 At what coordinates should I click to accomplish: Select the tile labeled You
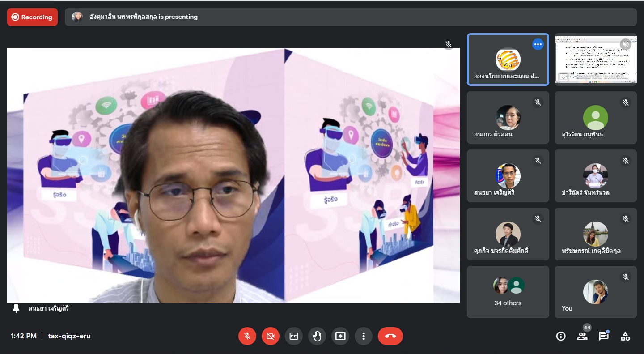point(595,292)
